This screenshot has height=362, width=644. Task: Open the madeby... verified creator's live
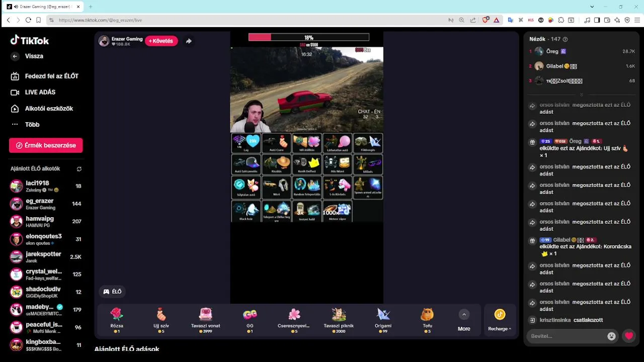46,310
